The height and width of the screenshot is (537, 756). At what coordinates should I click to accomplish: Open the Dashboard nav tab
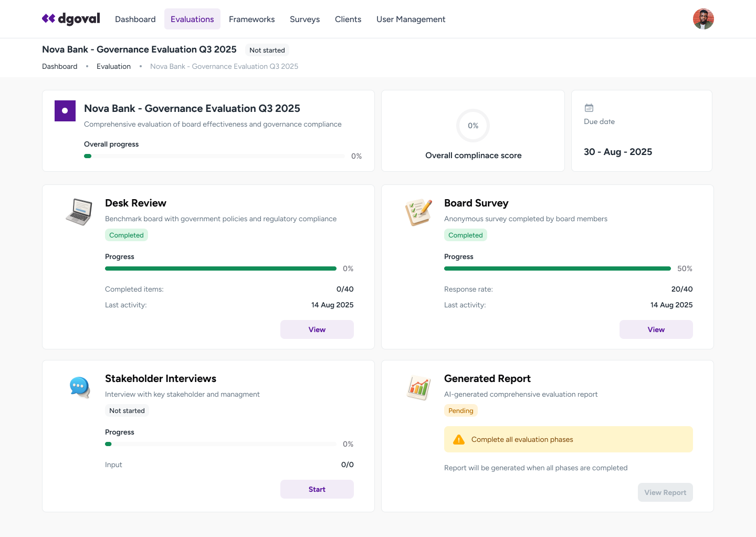135,19
